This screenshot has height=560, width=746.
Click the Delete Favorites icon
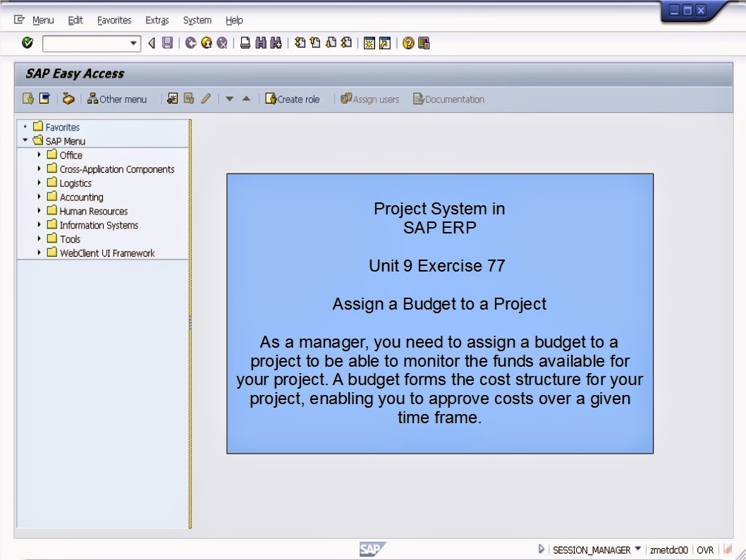[x=189, y=99]
